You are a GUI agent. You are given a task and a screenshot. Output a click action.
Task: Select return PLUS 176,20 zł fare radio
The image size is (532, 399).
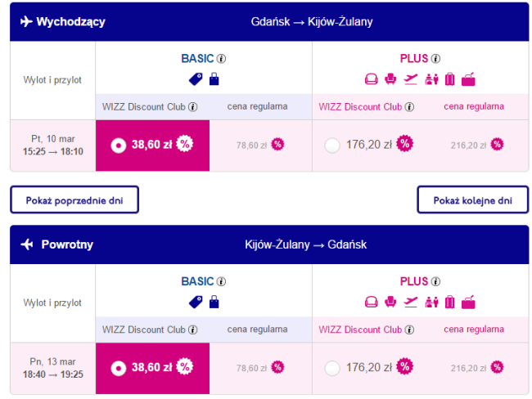point(331,368)
